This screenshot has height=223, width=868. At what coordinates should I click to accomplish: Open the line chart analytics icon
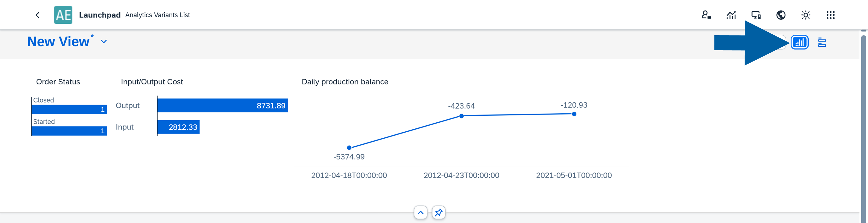[731, 15]
